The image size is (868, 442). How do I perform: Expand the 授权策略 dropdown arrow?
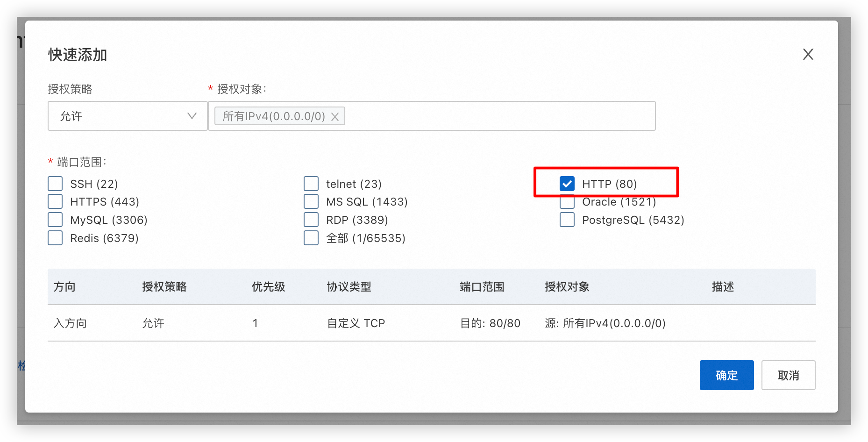point(192,116)
